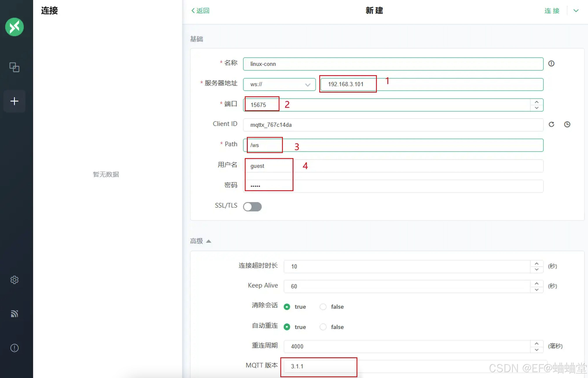The width and height of the screenshot is (588, 378).
Task: Regenerate the Client ID with refresh icon
Action: [551, 124]
